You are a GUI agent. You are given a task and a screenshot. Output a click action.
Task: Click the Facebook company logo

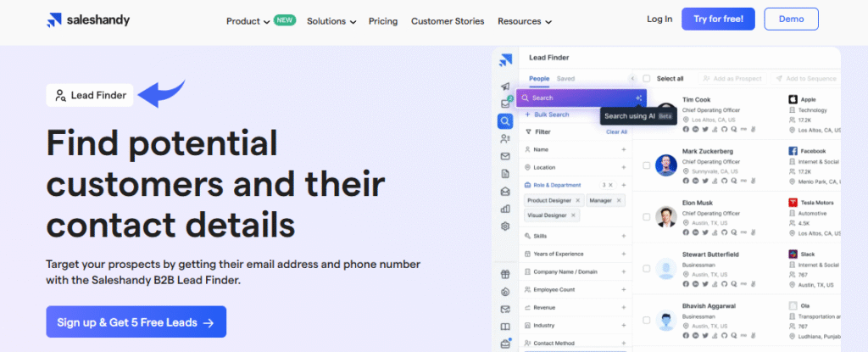tap(793, 151)
